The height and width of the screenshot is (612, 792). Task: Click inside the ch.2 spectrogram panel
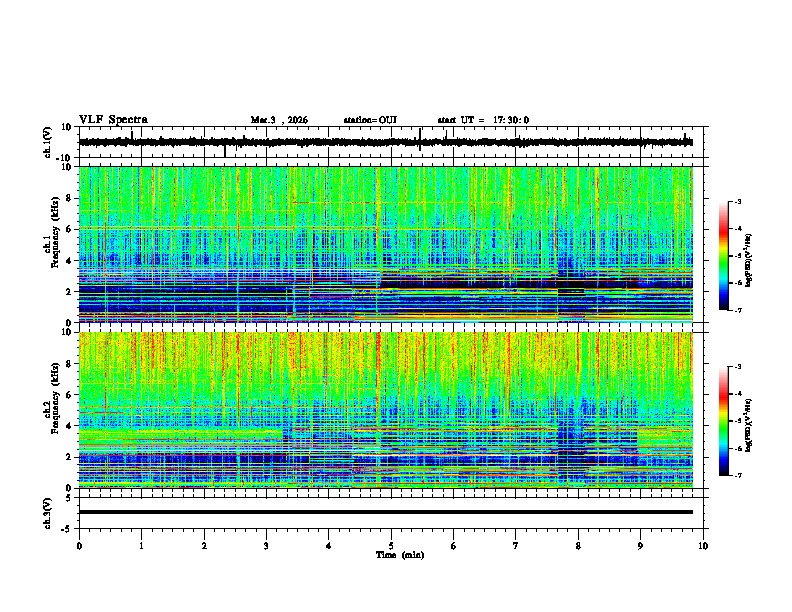(x=385, y=410)
